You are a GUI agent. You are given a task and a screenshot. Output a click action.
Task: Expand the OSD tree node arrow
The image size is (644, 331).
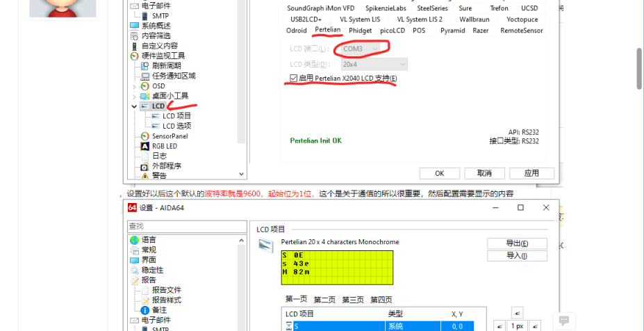point(134,86)
